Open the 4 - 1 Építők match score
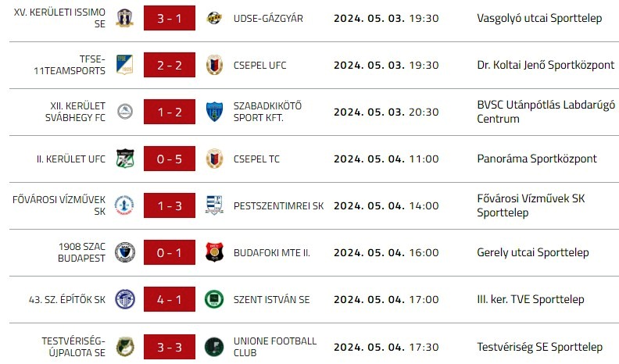Screen dimensions: 619x364 169,299
